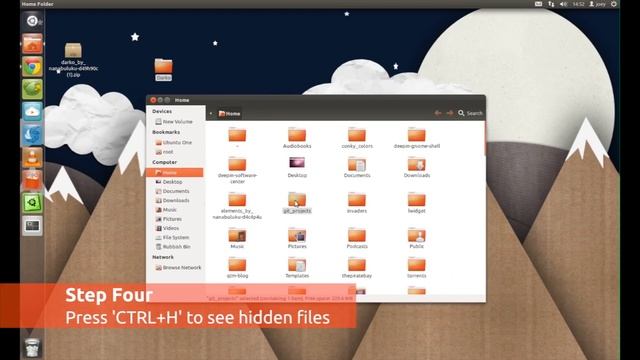
Task: Open the network indicator in top panel
Action: [551, 4]
